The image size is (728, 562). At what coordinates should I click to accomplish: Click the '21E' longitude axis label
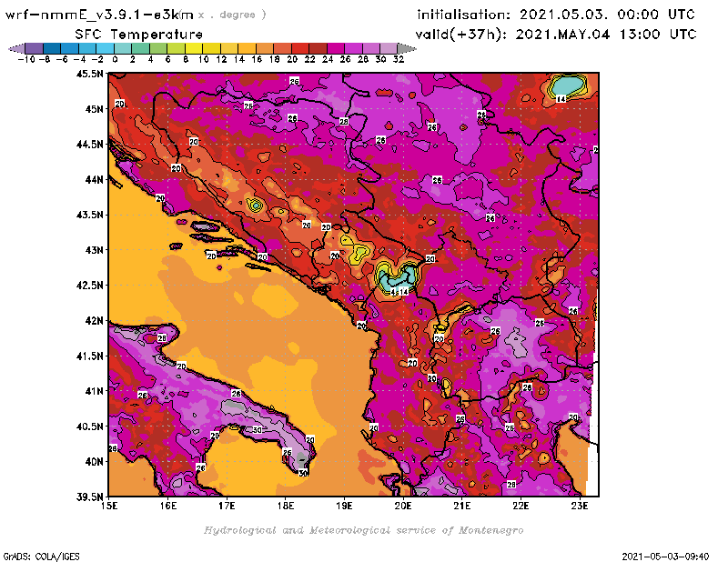462,506
